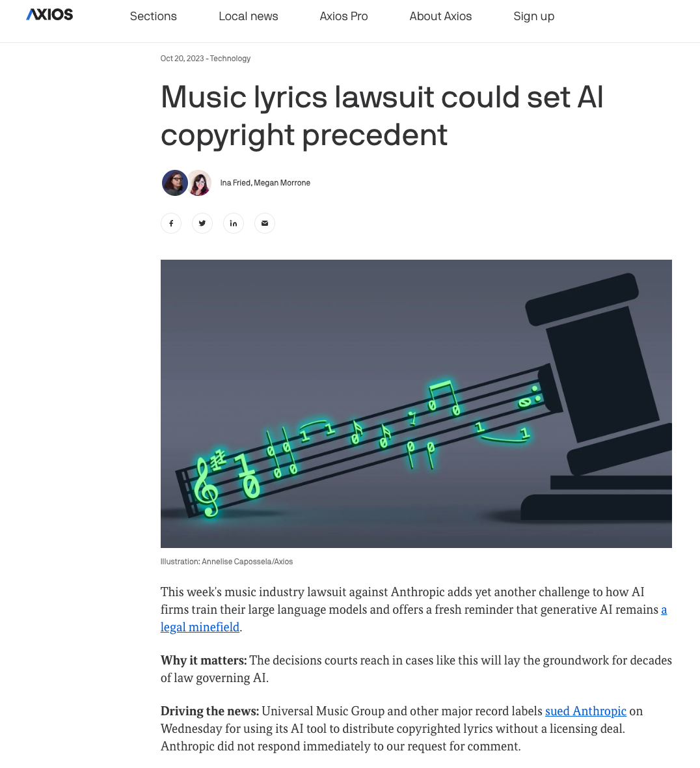Click Megan Morrone's author avatar
This screenshot has height=768, width=700.
(199, 183)
